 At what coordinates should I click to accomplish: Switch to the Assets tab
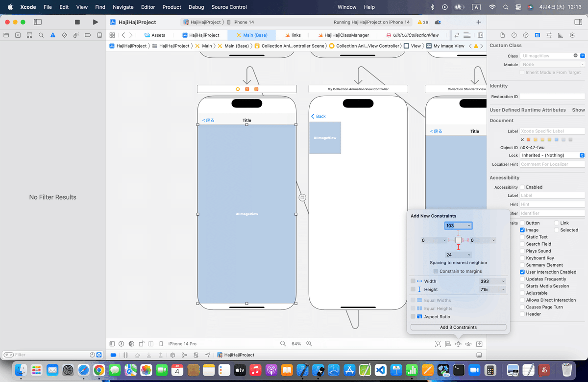155,35
